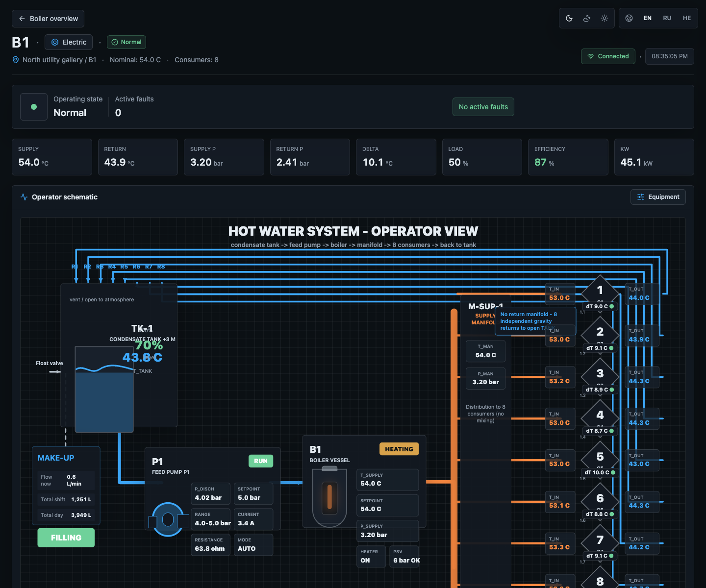Click the FILLING status button
The image size is (706, 588).
pyautogui.click(x=66, y=538)
